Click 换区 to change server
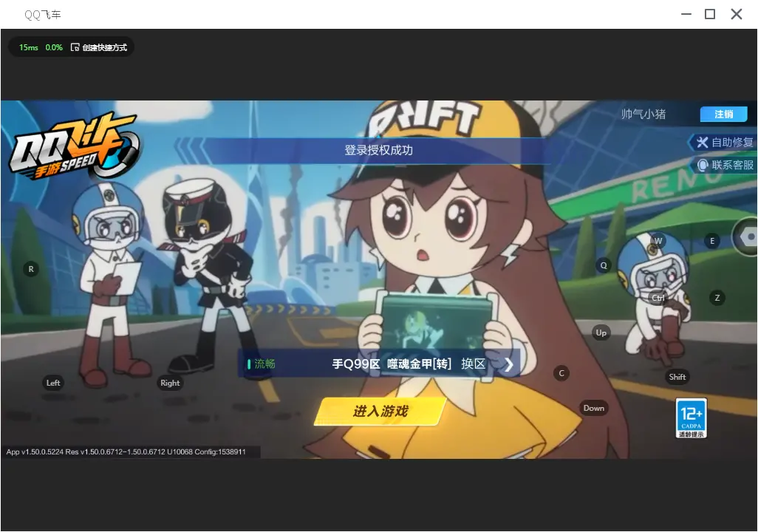This screenshot has width=758, height=532. [x=473, y=364]
